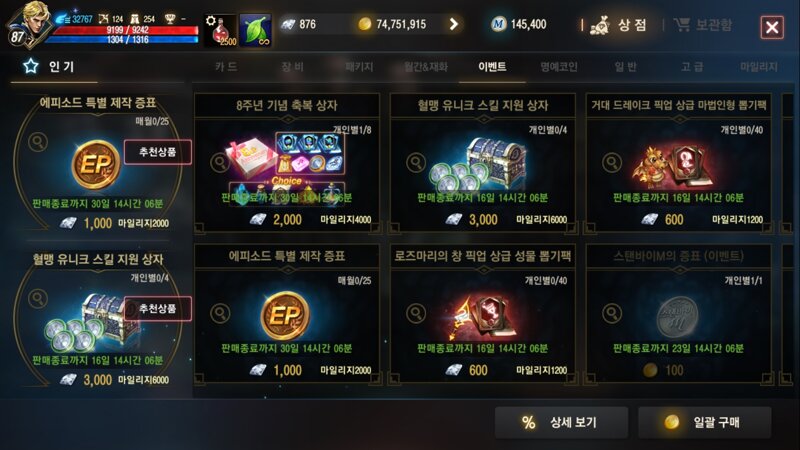This screenshot has width=800, height=450.
Task: Open the 마일리지 tab
Action: [758, 67]
